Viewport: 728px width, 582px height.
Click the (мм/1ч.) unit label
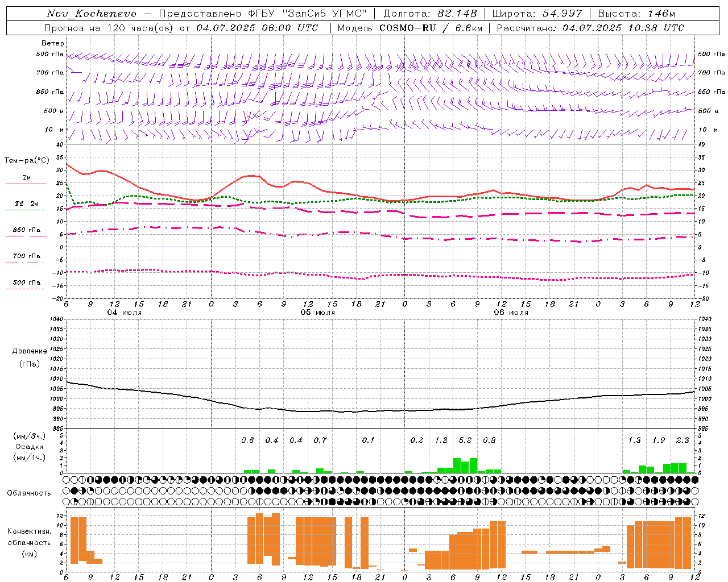pyautogui.click(x=30, y=458)
